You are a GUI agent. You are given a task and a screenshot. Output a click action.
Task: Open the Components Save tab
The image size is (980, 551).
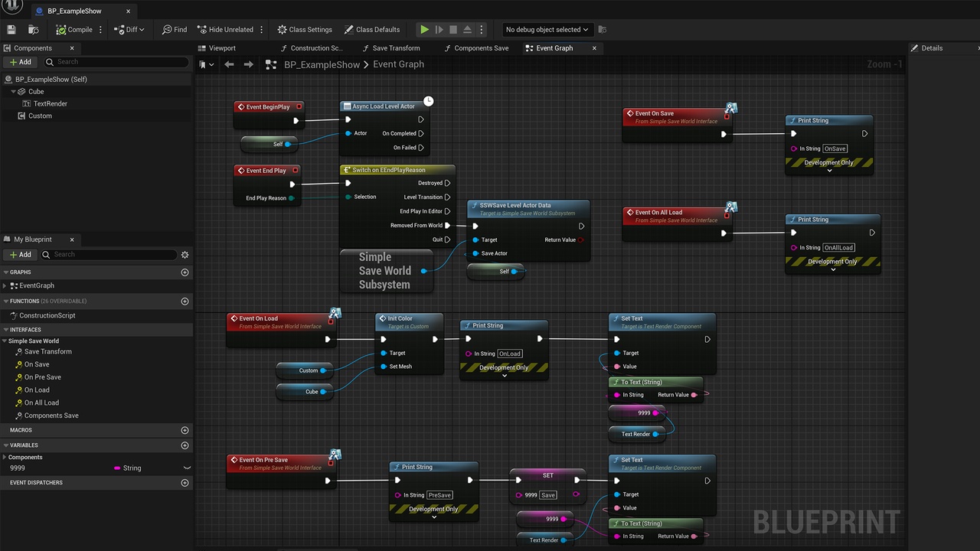click(480, 48)
